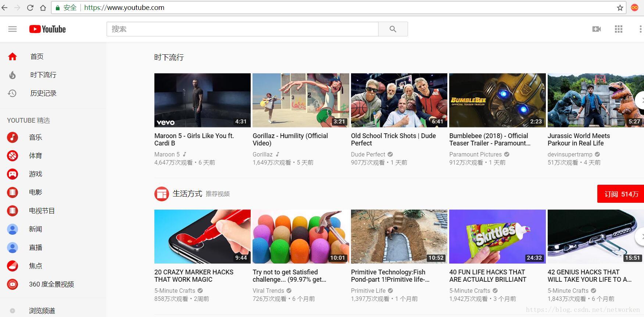The image size is (644, 317).
Task: Open the Old School Trick Shots thumbnail
Action: [399, 100]
